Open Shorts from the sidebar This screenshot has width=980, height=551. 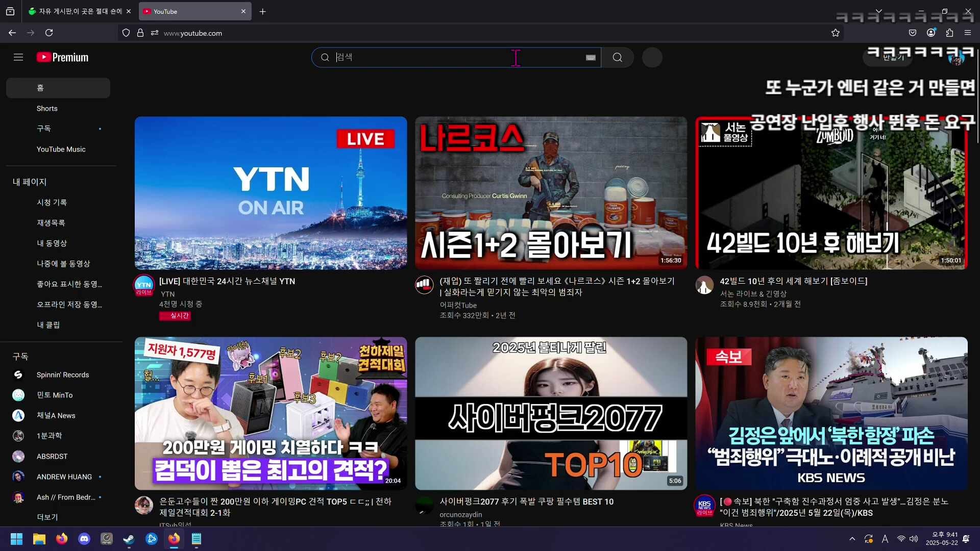(x=58, y=108)
